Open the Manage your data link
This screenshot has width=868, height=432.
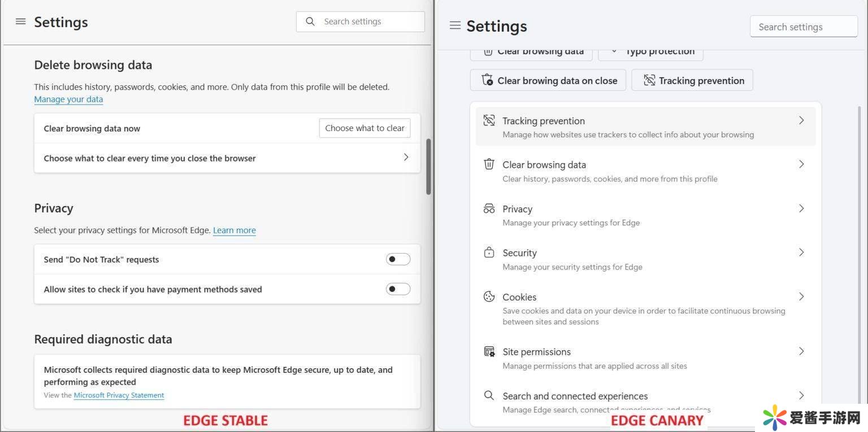coord(68,99)
